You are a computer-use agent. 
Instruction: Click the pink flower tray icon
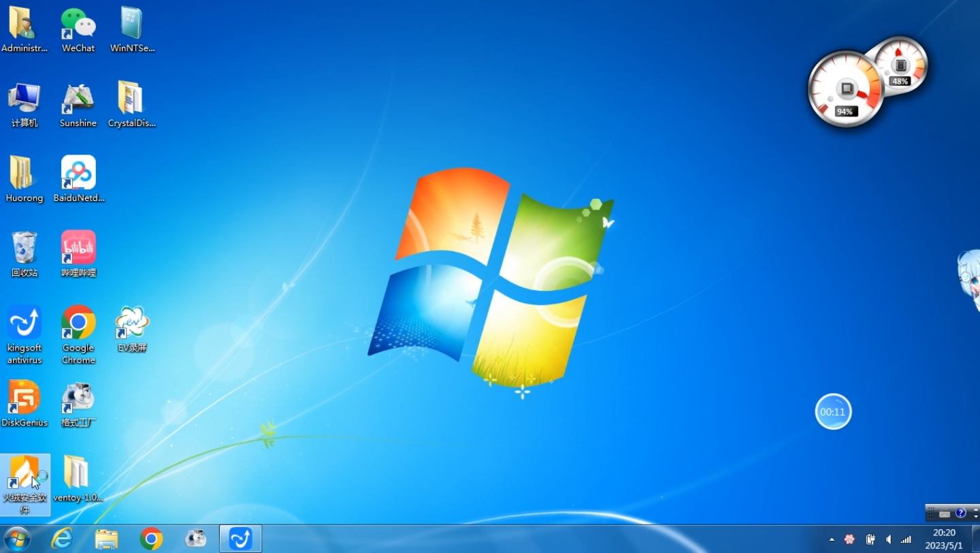pyautogui.click(x=849, y=539)
